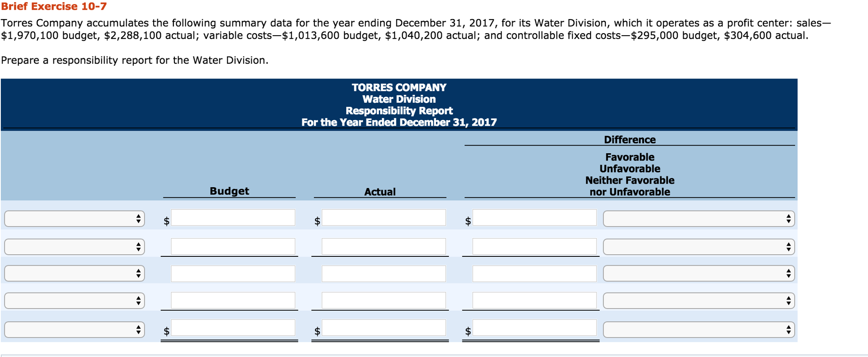Screen dimensions: 868x357
Task: Open the first row favorable/unfavorable selector
Action: tap(698, 219)
